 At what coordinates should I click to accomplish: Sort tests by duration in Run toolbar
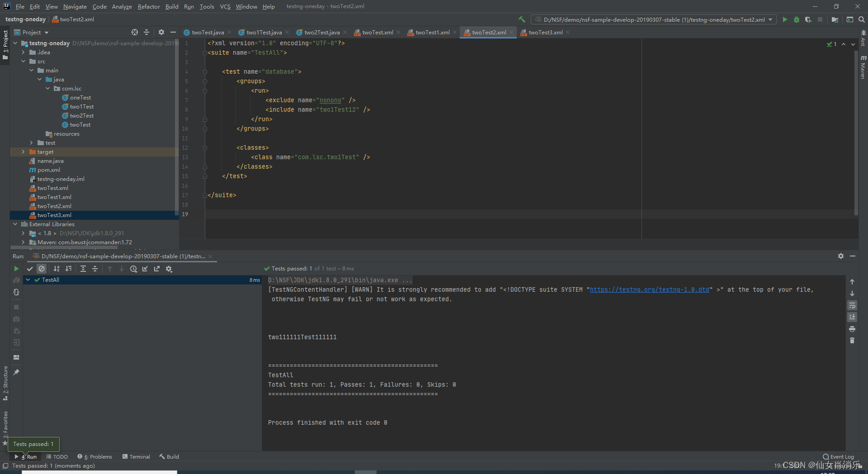[x=68, y=269]
